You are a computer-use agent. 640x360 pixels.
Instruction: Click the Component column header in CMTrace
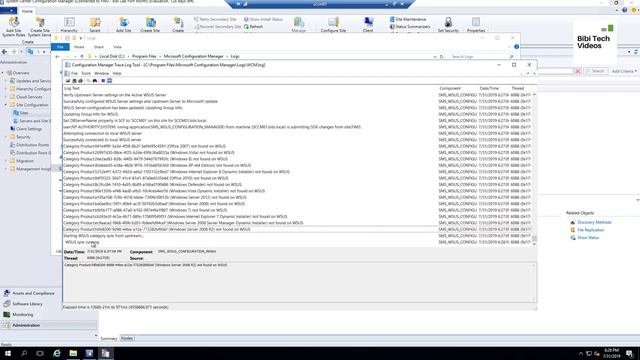point(450,88)
